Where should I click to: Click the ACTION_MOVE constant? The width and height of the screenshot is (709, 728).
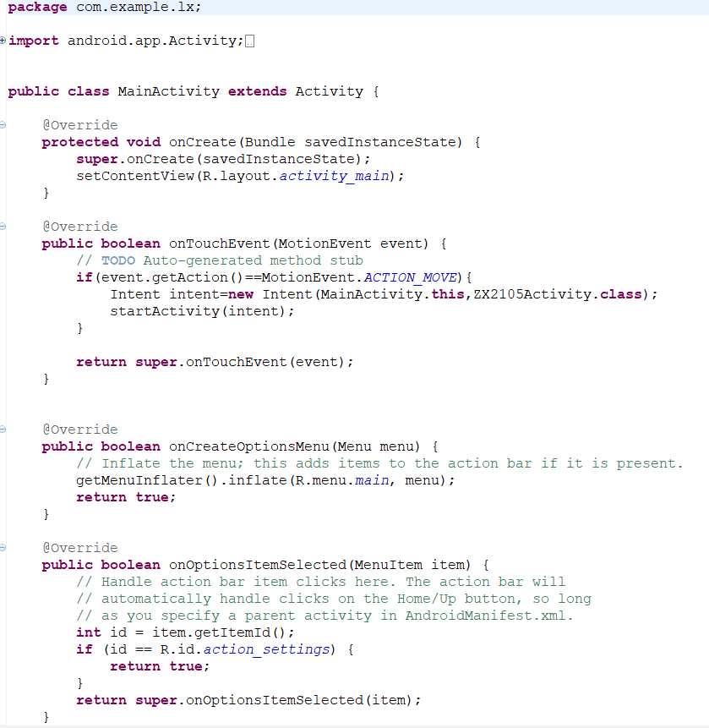tap(410, 277)
